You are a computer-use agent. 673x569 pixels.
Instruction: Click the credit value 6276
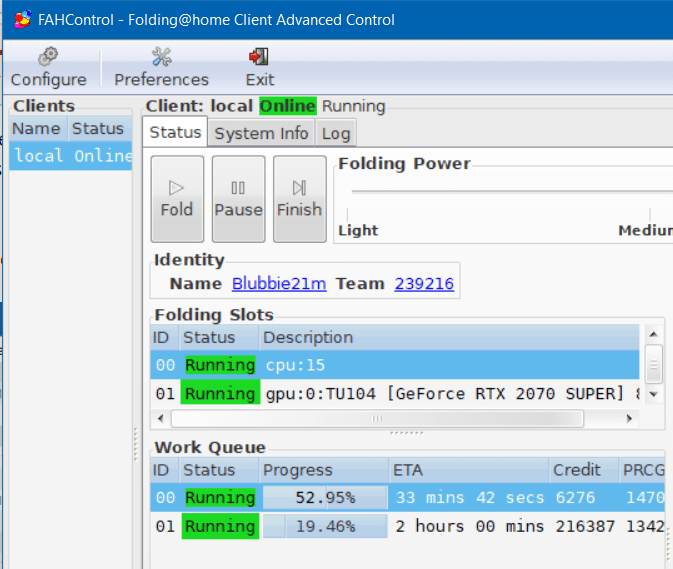click(x=575, y=497)
